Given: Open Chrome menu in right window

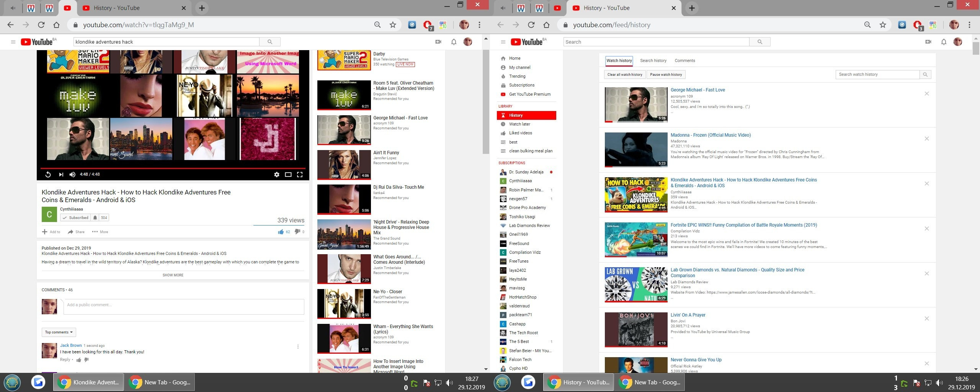Looking at the screenshot, I should pos(969,25).
